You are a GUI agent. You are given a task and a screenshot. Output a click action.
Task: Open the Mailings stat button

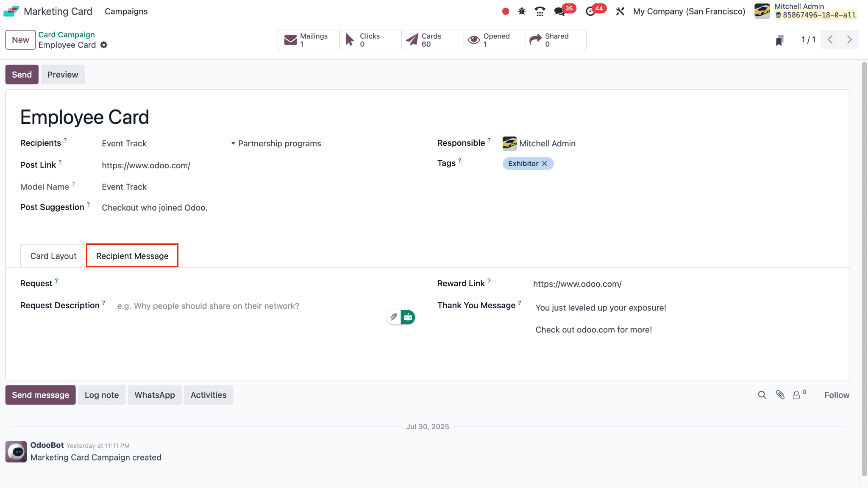[x=309, y=40]
